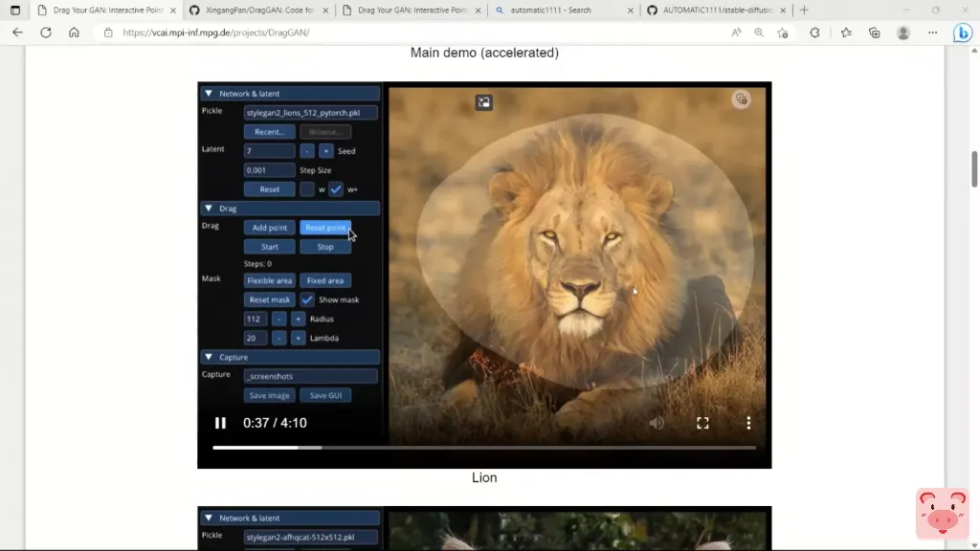Pause the lion demo video
The image size is (980, 551).
(x=220, y=423)
